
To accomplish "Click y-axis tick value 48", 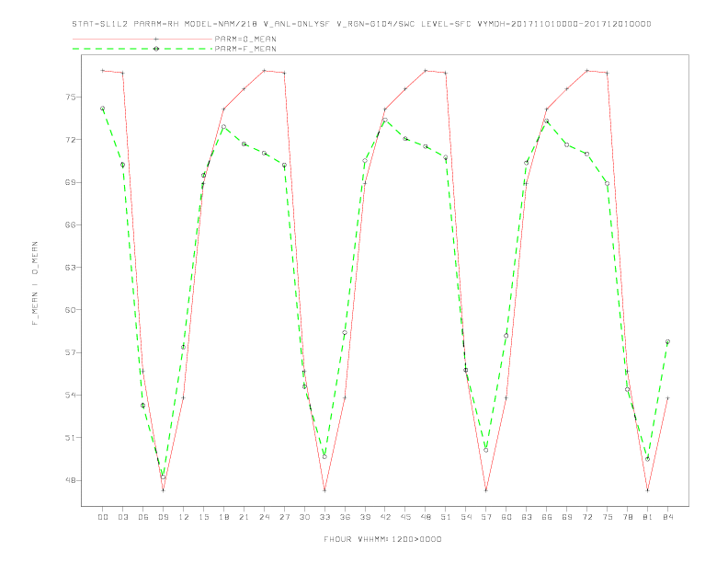I will [x=70, y=480].
